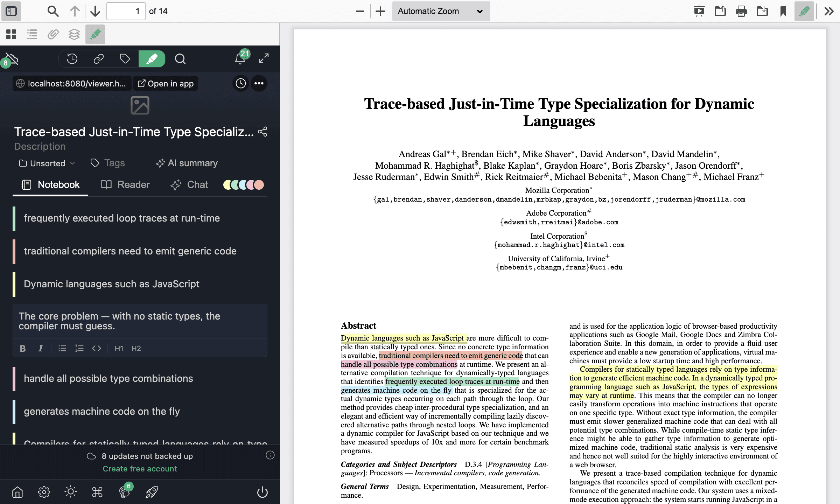Select the green highlighter mode button
This screenshot has width=840, height=504.
pos(152,59)
